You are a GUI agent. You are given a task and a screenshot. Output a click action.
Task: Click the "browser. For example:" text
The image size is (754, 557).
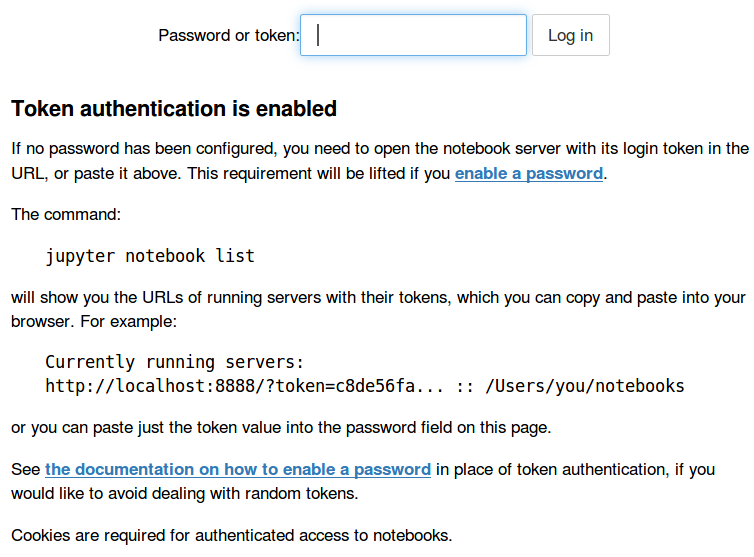pos(94,323)
